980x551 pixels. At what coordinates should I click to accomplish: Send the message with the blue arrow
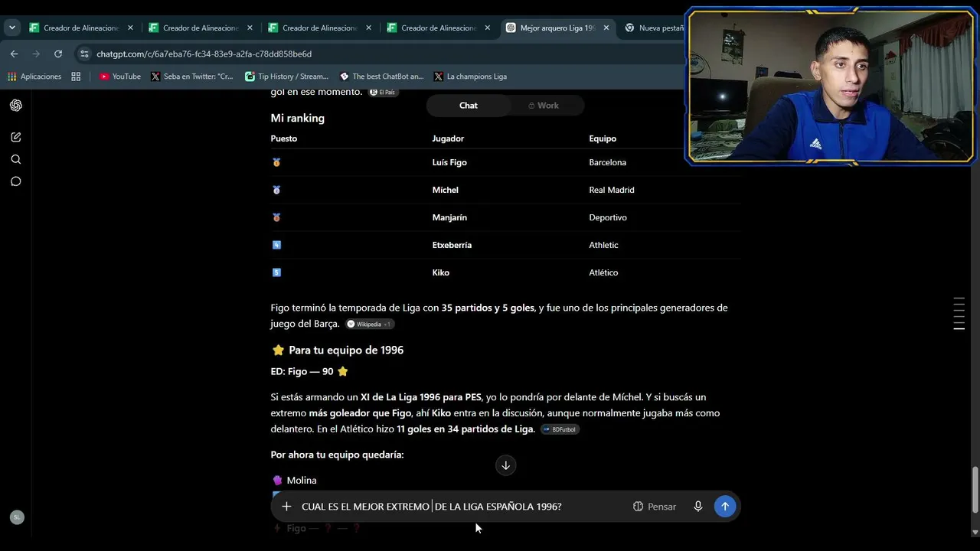[725, 507]
